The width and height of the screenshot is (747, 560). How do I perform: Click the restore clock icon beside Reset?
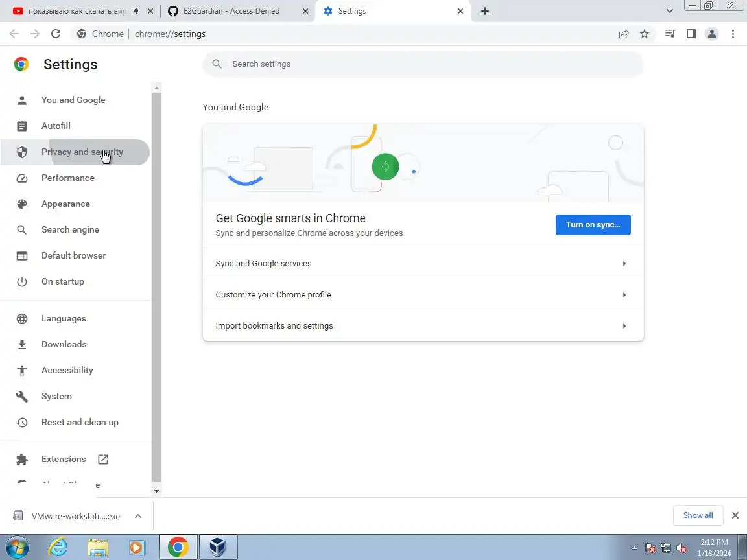click(22, 423)
